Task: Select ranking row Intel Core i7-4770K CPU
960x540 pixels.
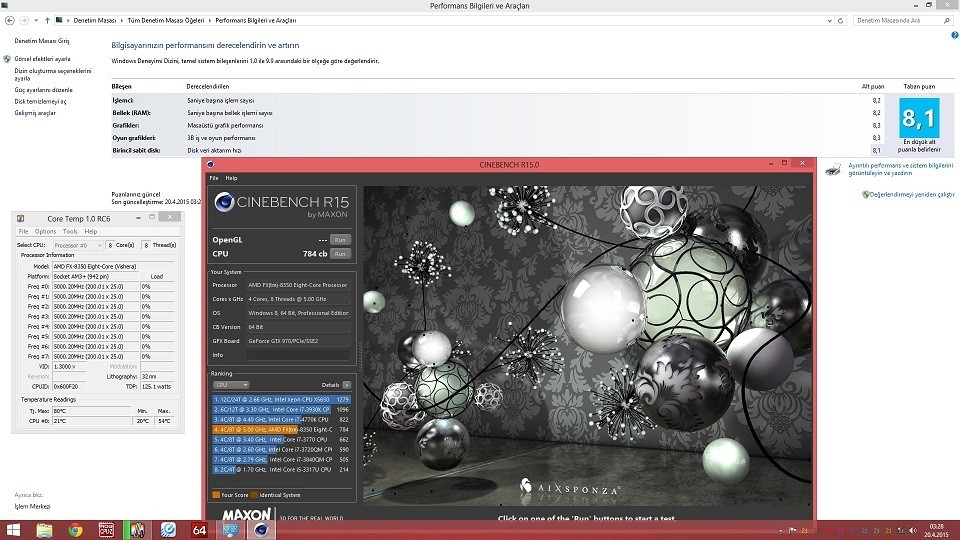Action: coord(282,419)
